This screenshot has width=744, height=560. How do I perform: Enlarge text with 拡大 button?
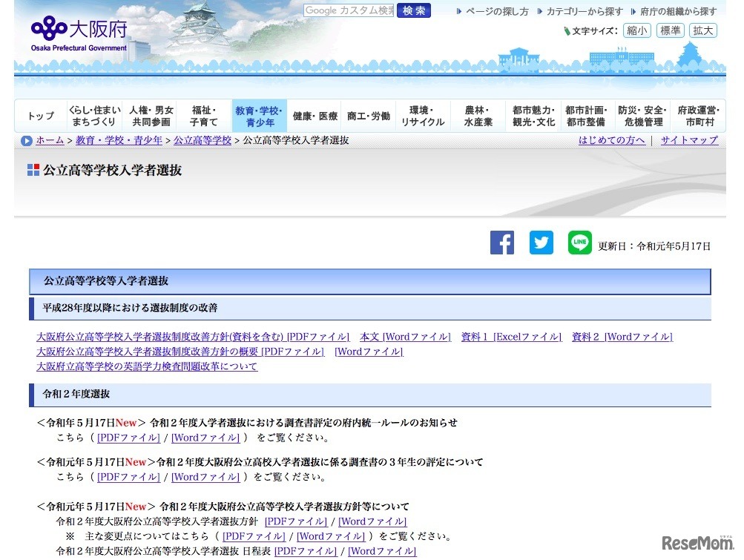click(703, 30)
